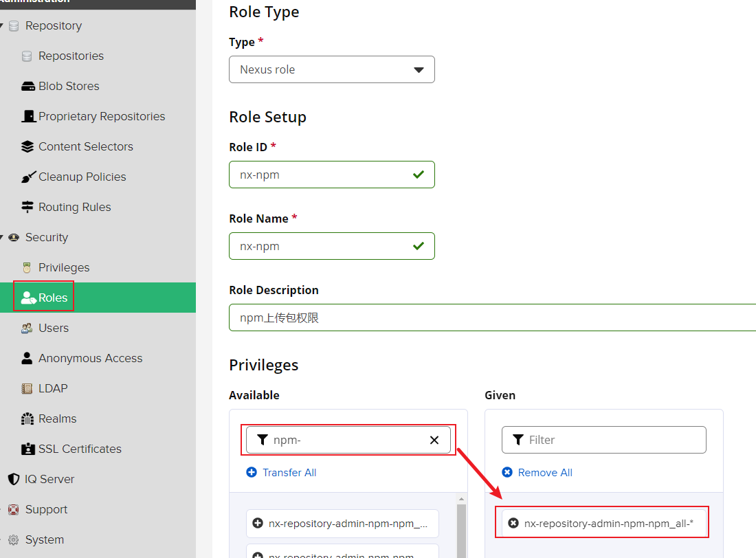Image resolution: width=756 pixels, height=558 pixels.
Task: Click the Available list scrollbar thumb
Action: (x=461, y=531)
